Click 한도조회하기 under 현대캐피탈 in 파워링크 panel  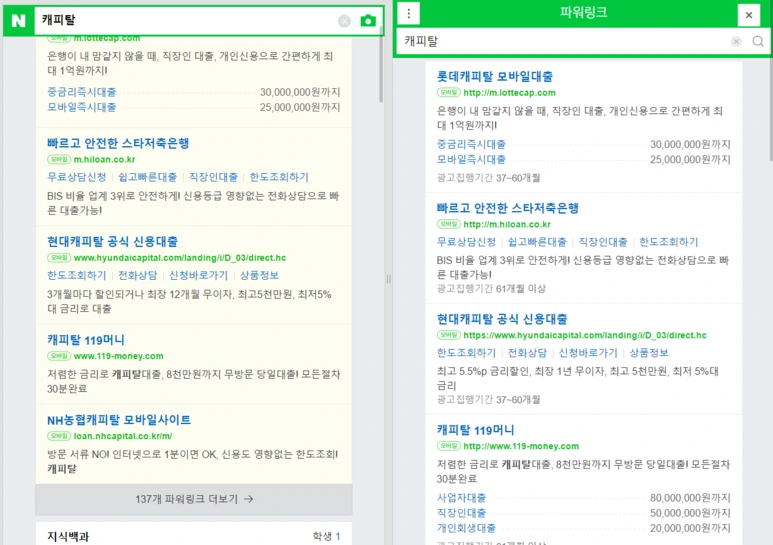[x=466, y=353]
